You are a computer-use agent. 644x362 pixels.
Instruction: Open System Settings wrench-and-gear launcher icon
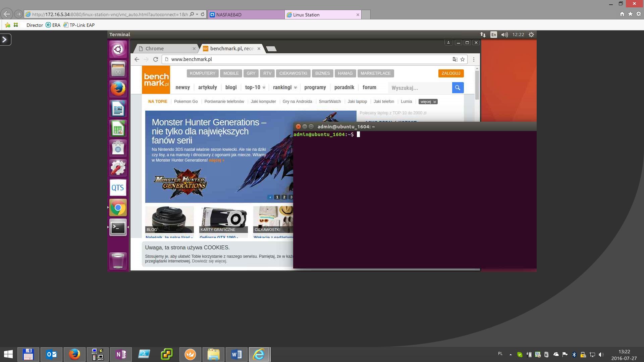(118, 168)
